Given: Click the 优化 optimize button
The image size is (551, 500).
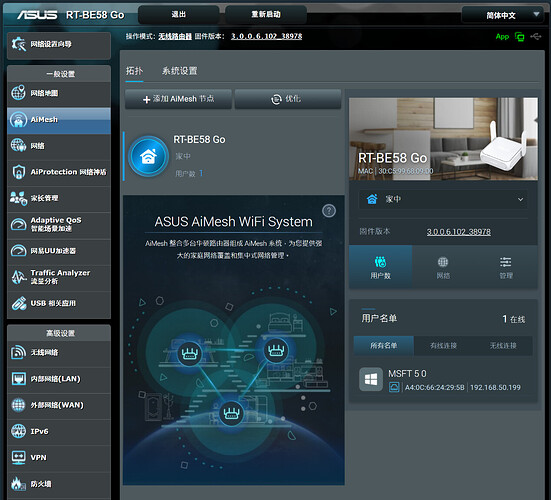Looking at the screenshot, I should 288,99.
